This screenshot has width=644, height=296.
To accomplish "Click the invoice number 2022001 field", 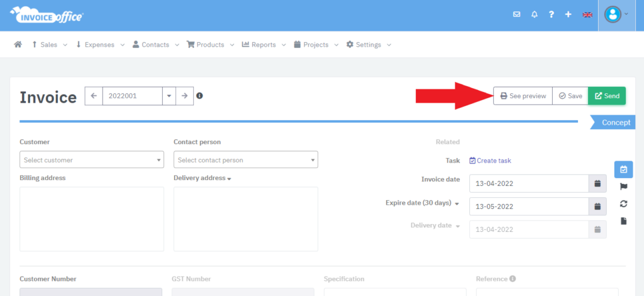I will point(132,96).
